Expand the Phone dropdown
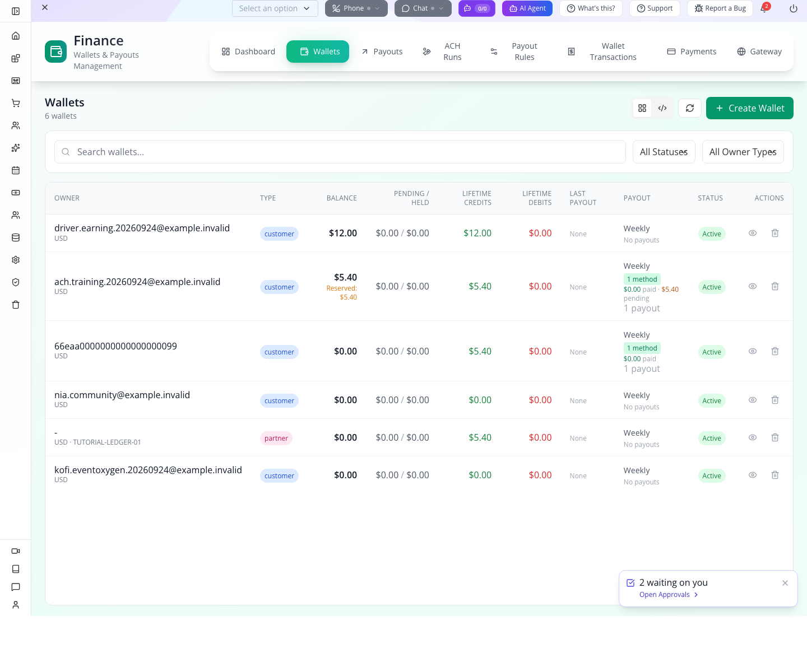Image resolution: width=807 pixels, height=672 pixels. [356, 8]
